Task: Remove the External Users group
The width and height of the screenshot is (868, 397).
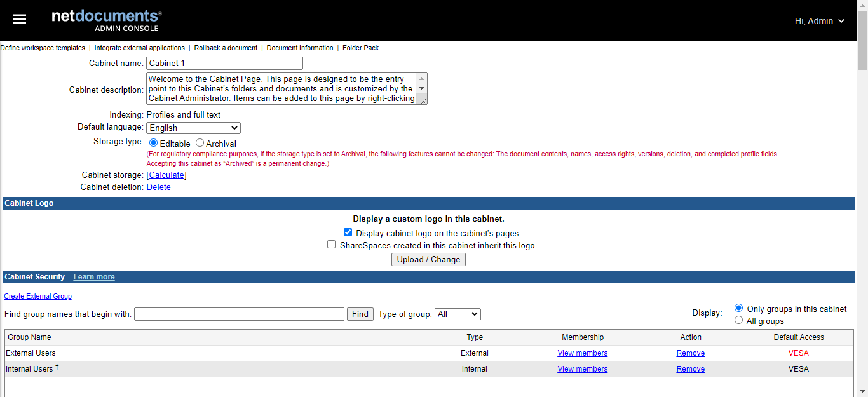Action: (x=691, y=353)
